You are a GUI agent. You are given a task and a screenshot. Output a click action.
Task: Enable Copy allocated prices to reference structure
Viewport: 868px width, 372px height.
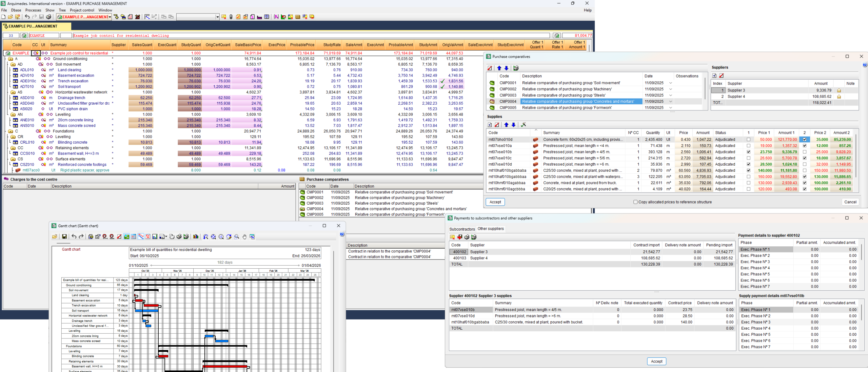pos(635,202)
